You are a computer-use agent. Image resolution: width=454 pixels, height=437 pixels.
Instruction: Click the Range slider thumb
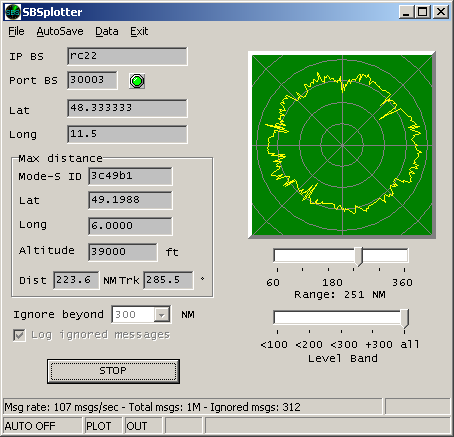point(359,257)
